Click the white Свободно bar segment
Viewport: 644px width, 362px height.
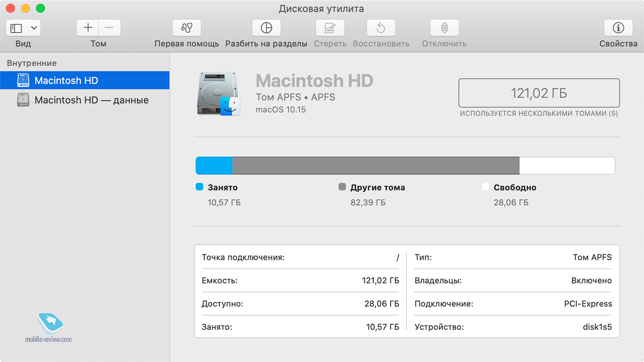point(567,166)
